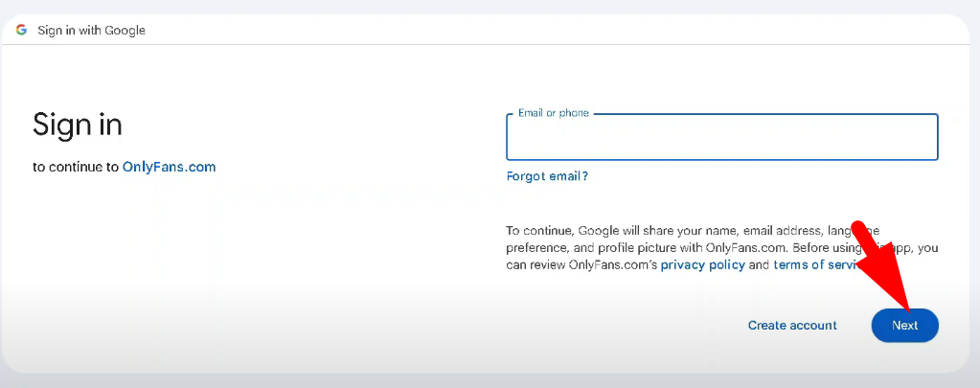980x388 pixels.
Task: Click the "Sign in with Google" title text
Action: [x=91, y=30]
